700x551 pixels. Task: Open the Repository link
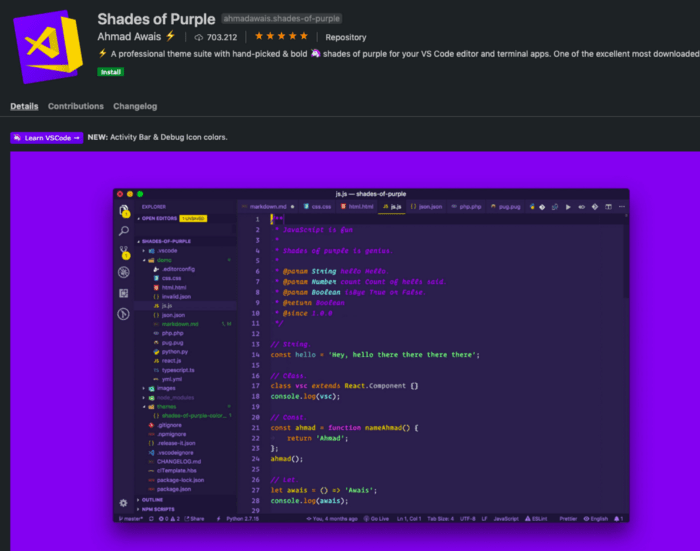346,38
